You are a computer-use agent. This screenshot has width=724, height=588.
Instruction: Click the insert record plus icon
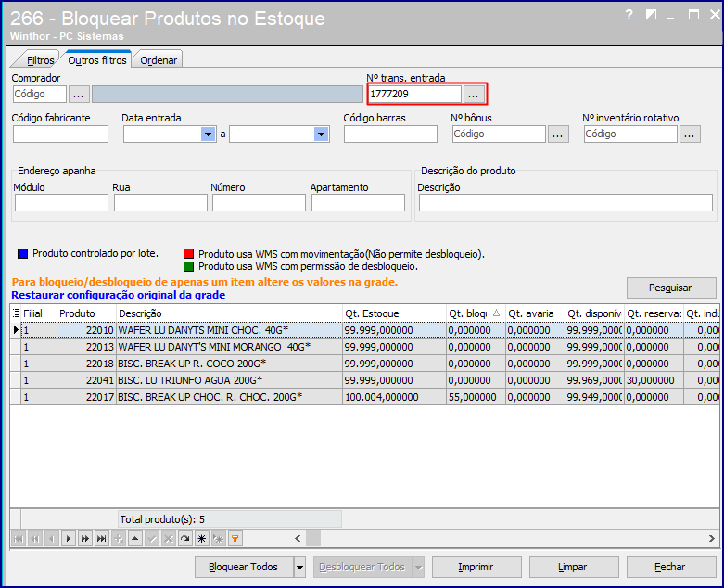(x=119, y=539)
